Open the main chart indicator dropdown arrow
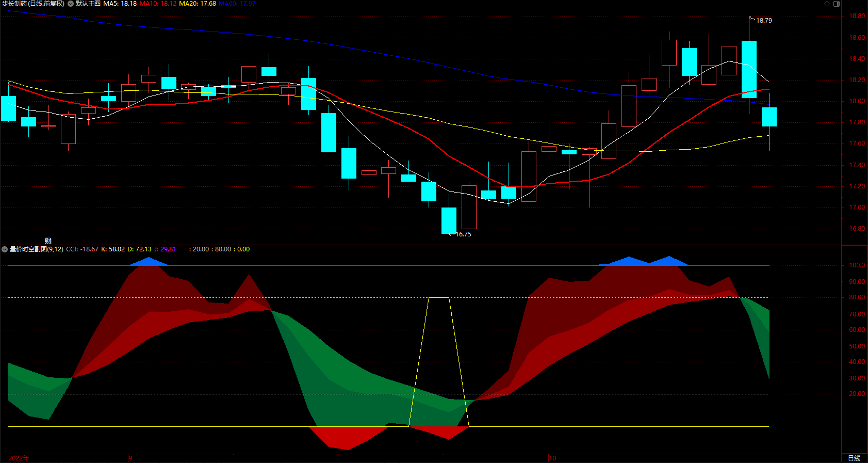Screen dimensions: 868x463 point(71,4)
